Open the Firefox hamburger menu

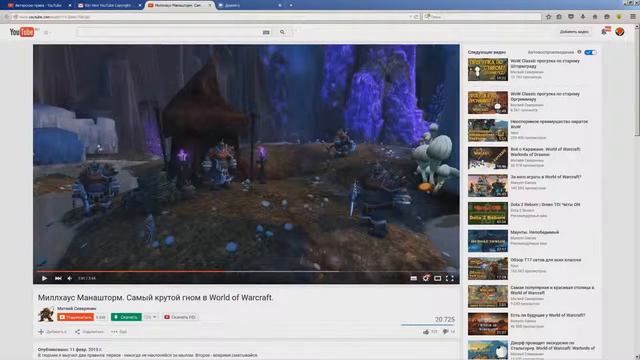(x=633, y=17)
